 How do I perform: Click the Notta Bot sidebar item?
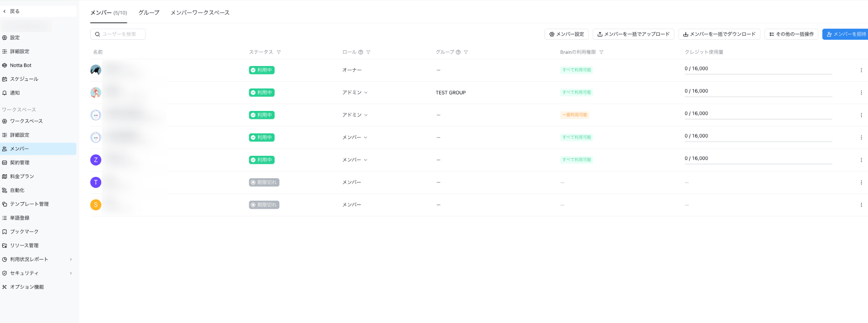[x=38, y=65]
